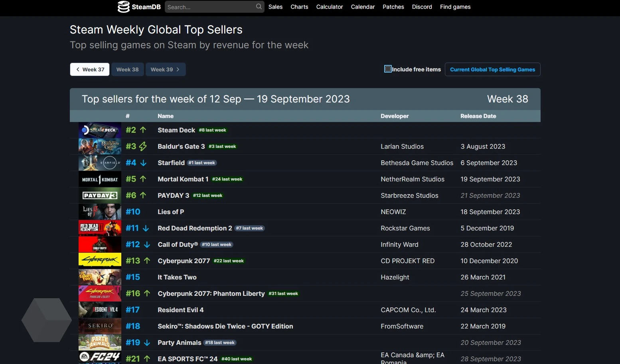Open the PAYDAY 3 name link

tap(174, 195)
